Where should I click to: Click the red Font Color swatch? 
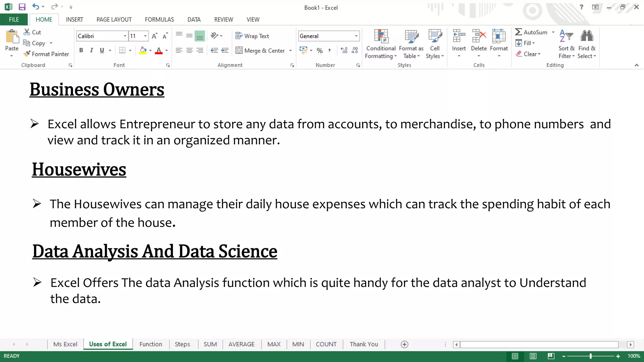[159, 50]
